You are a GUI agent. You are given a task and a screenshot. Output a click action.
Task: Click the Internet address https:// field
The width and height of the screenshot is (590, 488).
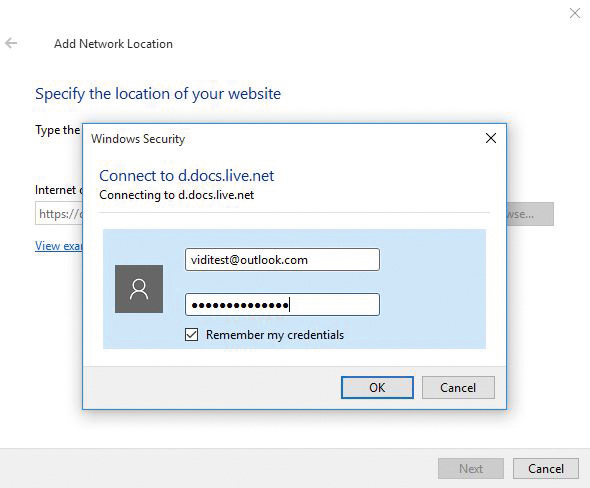click(59, 214)
